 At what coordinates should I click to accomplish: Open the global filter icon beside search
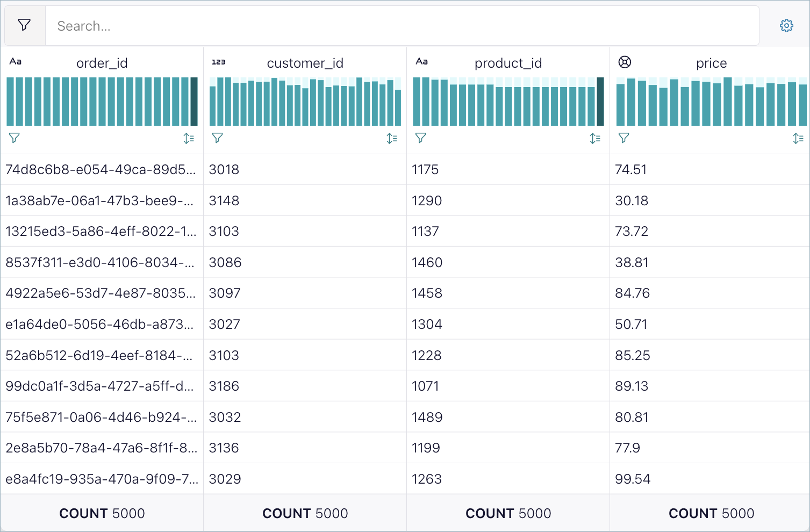(24, 25)
